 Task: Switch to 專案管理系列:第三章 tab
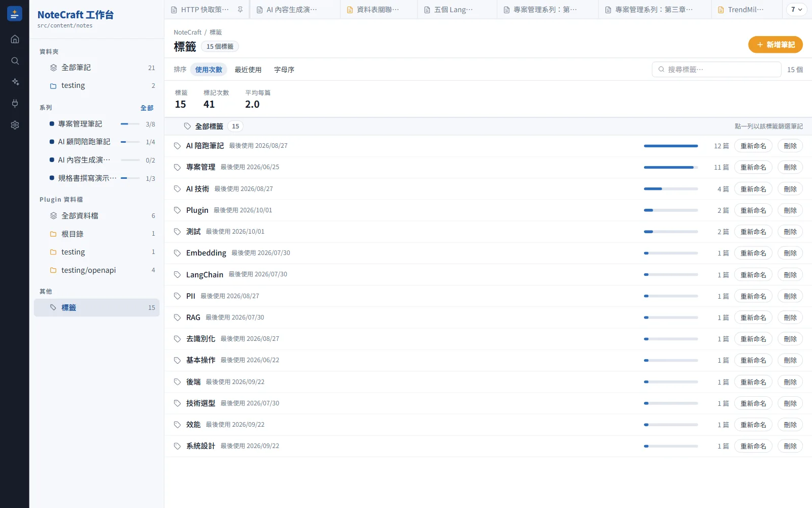coord(655,10)
